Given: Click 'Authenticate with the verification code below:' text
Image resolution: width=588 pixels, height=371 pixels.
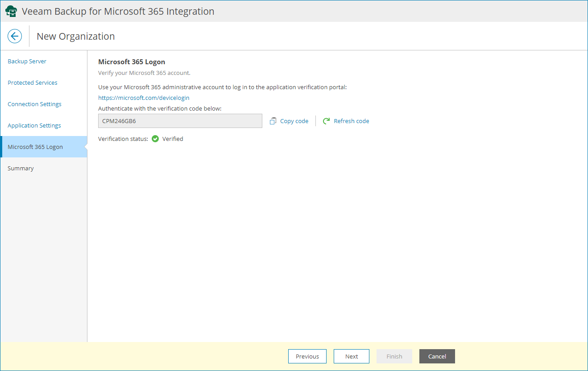Looking at the screenshot, I should (x=160, y=108).
